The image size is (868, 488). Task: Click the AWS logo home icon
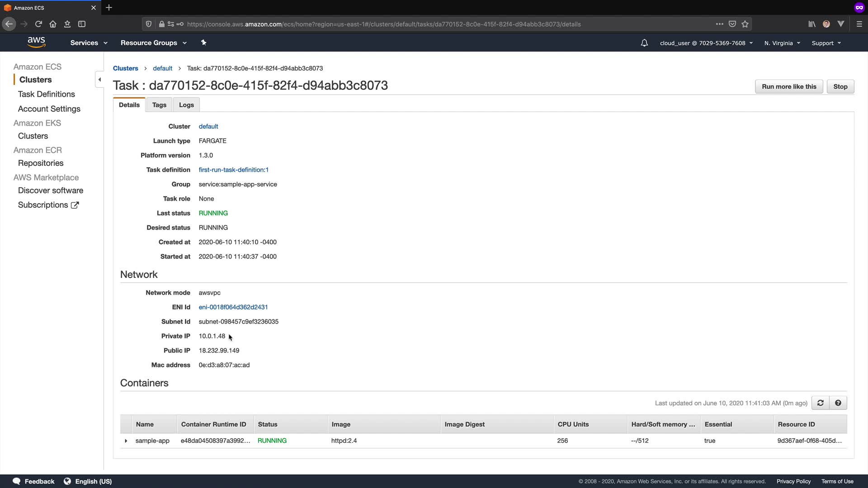coord(36,42)
